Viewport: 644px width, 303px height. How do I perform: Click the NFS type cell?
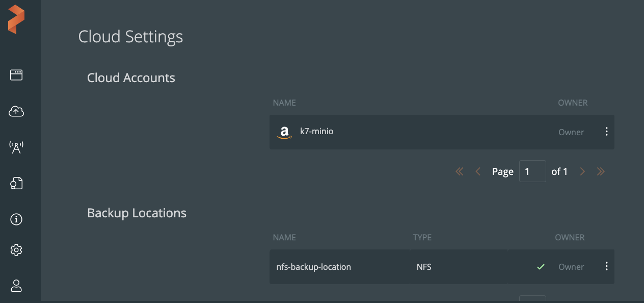(x=424, y=267)
